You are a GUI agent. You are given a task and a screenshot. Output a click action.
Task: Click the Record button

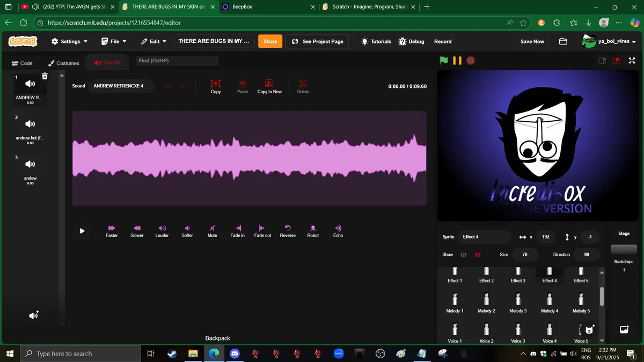point(443,41)
